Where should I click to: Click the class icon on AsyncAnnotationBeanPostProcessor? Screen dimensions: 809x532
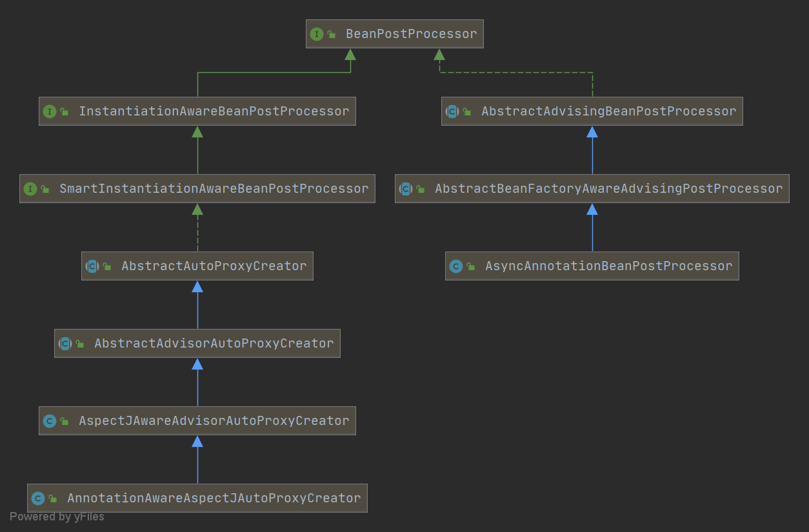457,266
